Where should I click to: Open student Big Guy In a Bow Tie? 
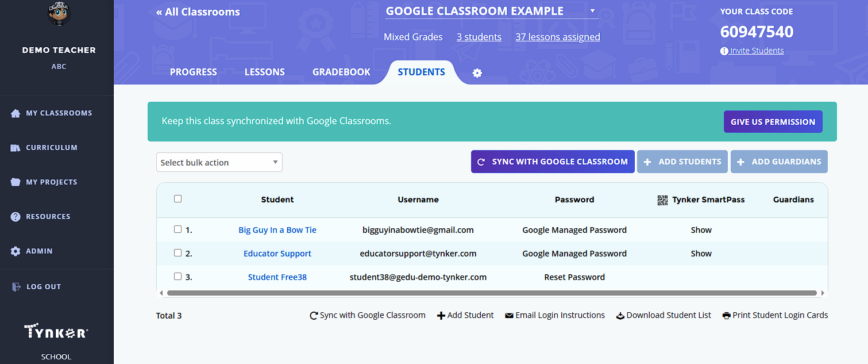277,230
